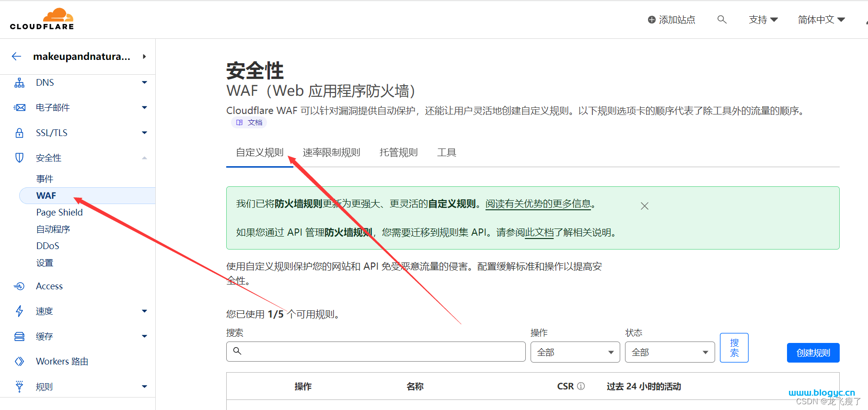Expand the 规则 sidebar menu arrow
Image resolution: width=868 pixels, height=410 pixels.
coord(144,387)
